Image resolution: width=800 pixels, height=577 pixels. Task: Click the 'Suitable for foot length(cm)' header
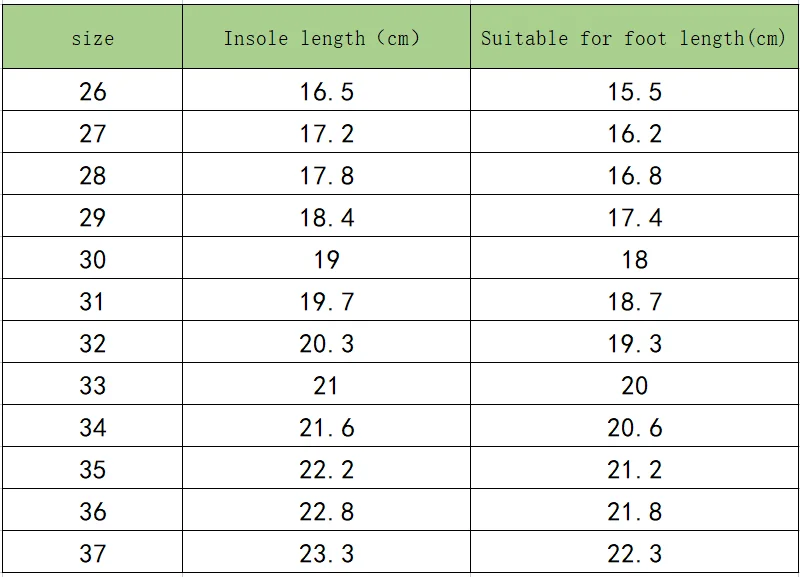(634, 39)
